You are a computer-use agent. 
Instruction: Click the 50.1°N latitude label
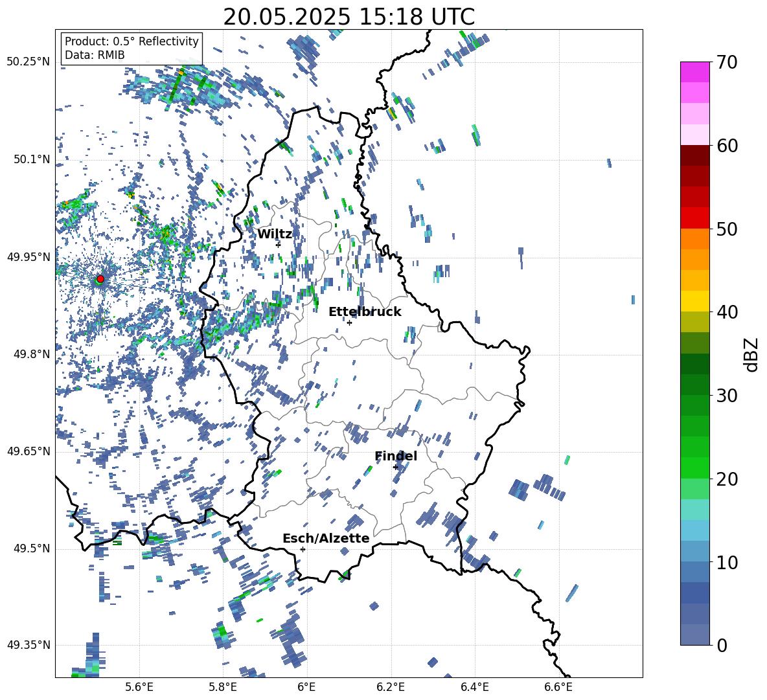(x=32, y=159)
